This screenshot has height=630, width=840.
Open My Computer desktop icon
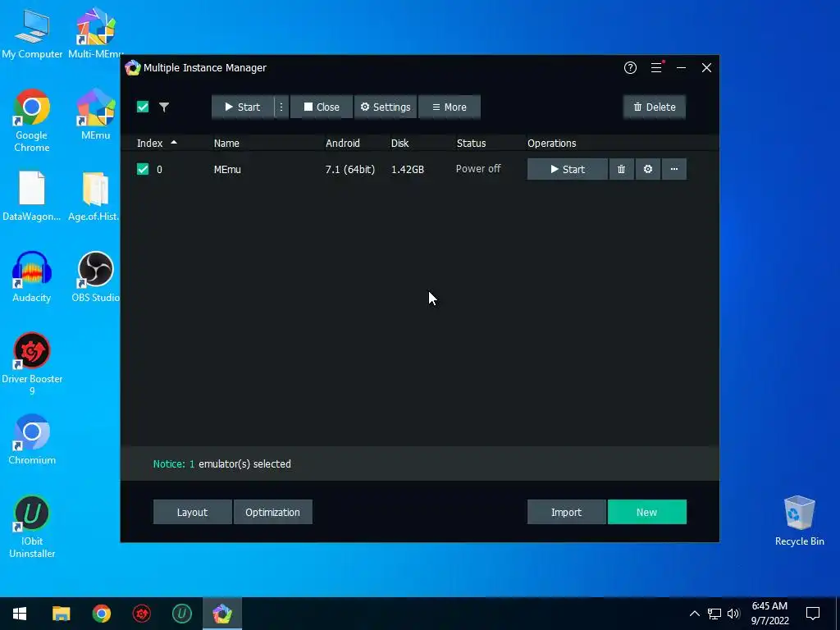[x=32, y=33]
